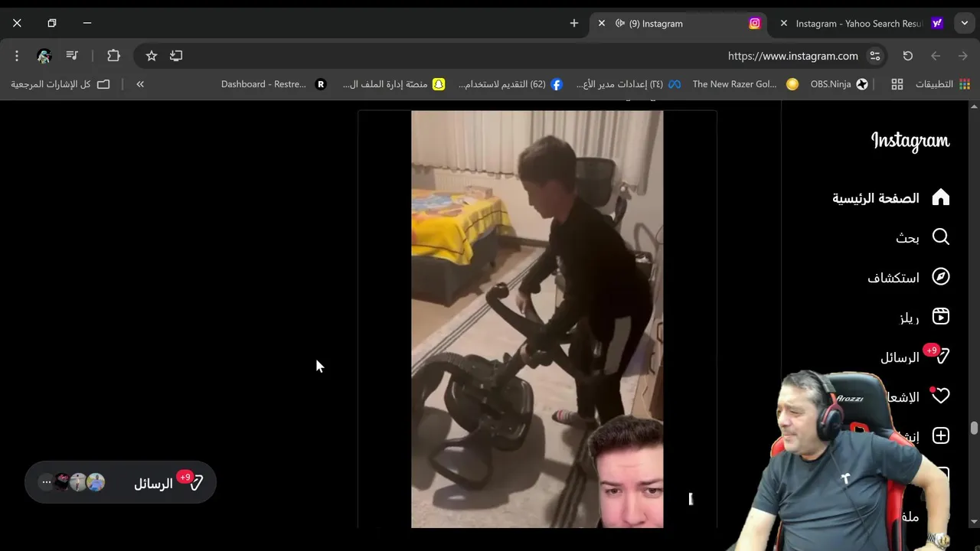The image size is (980, 551).
Task: Open Instagram Home (الصفحة الرئيسية) house icon
Action: tap(941, 197)
